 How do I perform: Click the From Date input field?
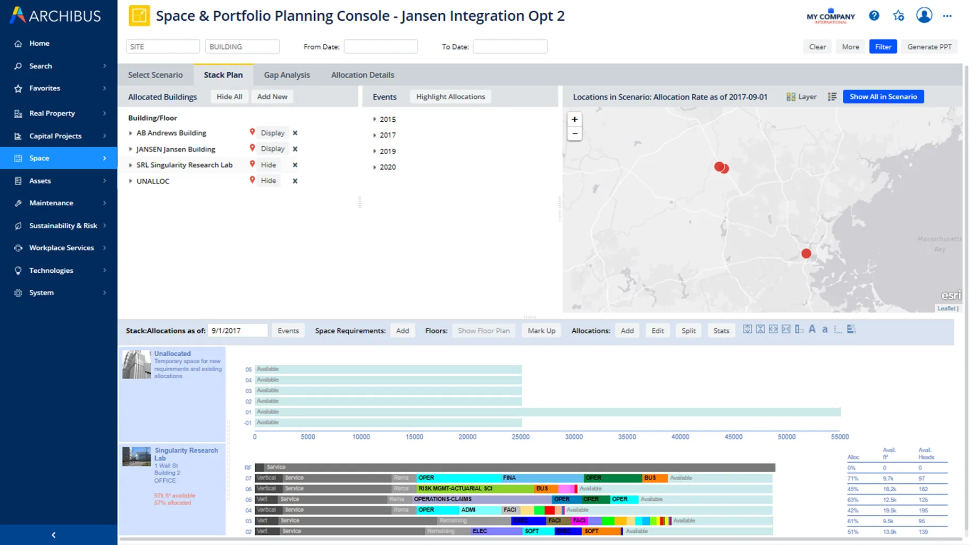coord(380,47)
